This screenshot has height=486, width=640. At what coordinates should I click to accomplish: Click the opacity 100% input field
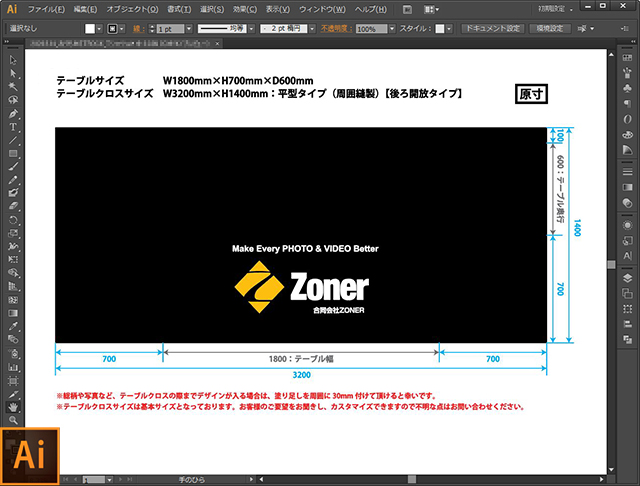coord(371,29)
